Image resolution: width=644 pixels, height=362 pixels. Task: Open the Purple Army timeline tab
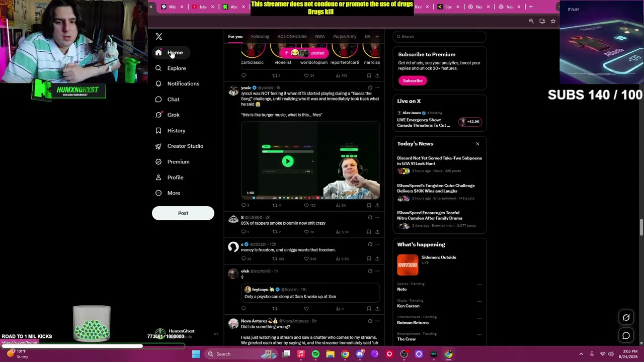pos(345,37)
